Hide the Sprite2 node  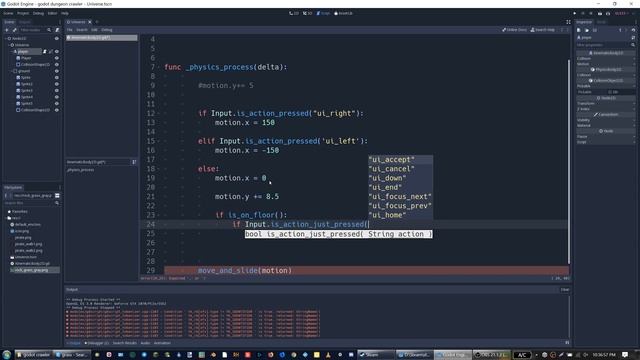coord(57,84)
